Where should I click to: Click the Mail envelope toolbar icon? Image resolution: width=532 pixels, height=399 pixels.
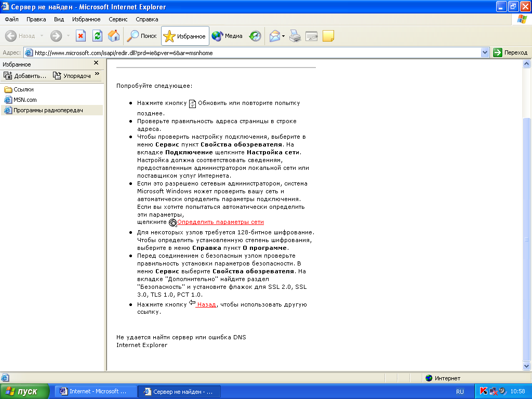(274, 36)
